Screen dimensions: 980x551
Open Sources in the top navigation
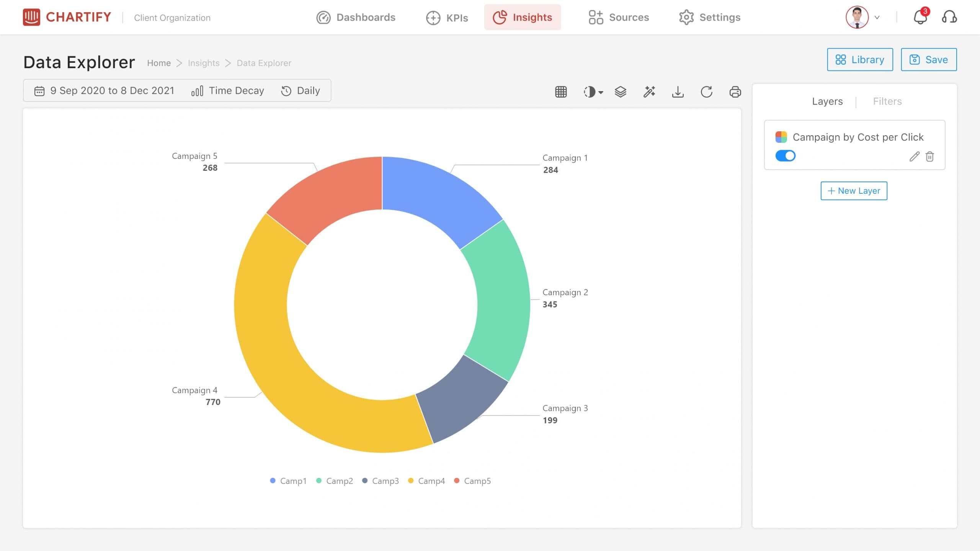(x=619, y=17)
